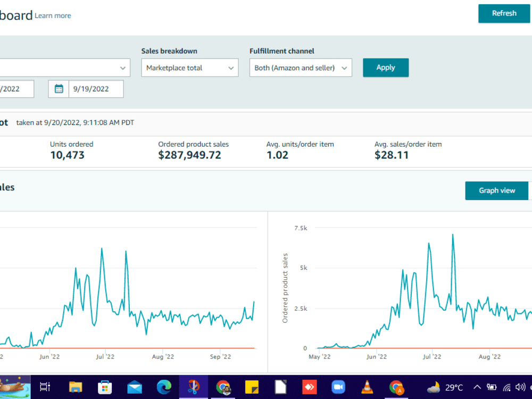Screen dimensions: 532x399
Task: Open Wi-Fi network settings in tray
Action: click(507, 387)
